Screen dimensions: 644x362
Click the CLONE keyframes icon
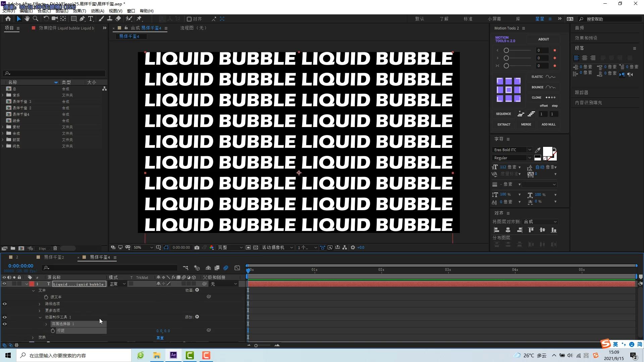click(x=550, y=98)
